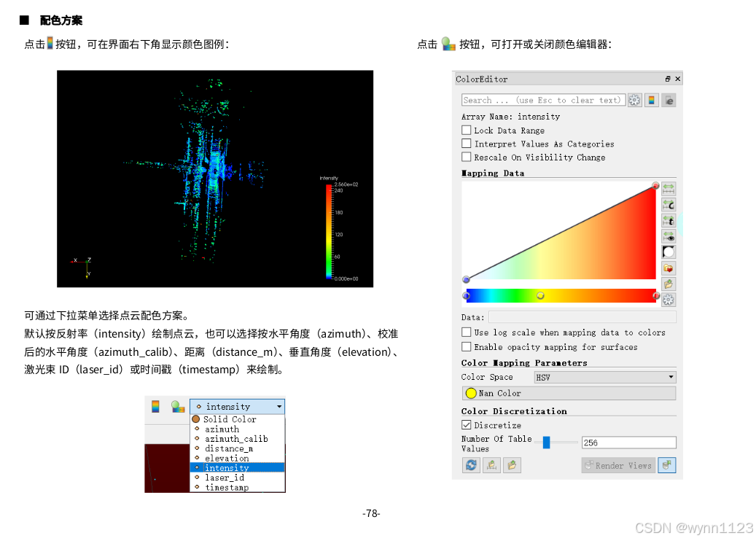The height and width of the screenshot is (541, 756).
Task: Click the Search text field in ColorEditor
Action: coord(543,100)
